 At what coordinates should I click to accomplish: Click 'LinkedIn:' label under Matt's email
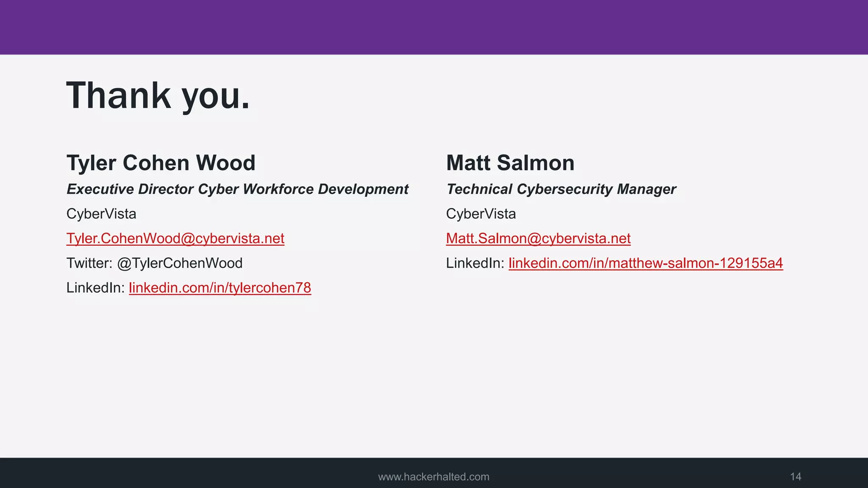475,263
